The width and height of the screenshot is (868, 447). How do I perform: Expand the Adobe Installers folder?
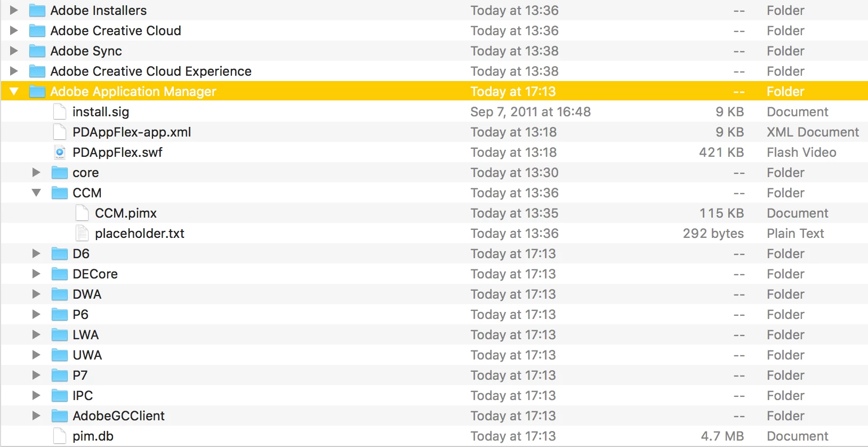[14, 10]
